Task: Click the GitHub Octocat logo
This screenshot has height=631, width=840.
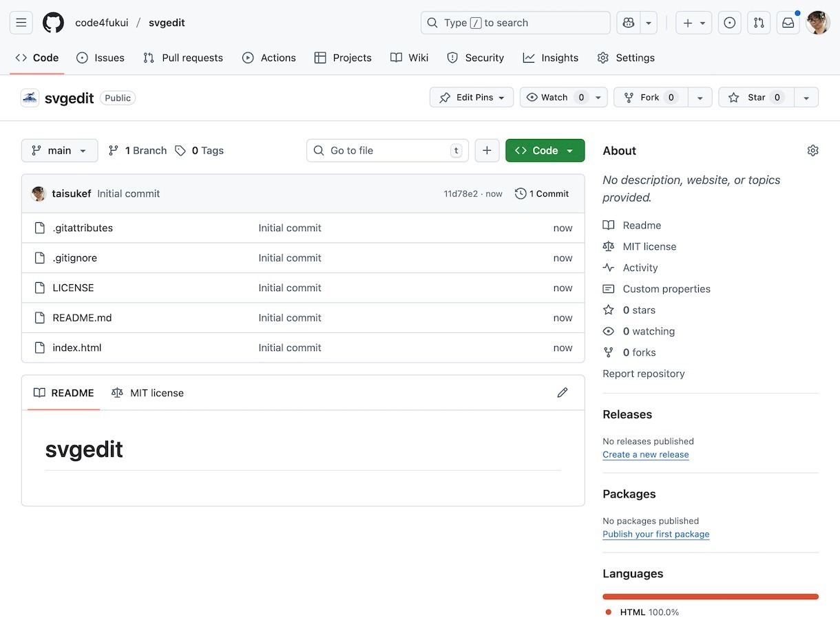Action: point(53,23)
